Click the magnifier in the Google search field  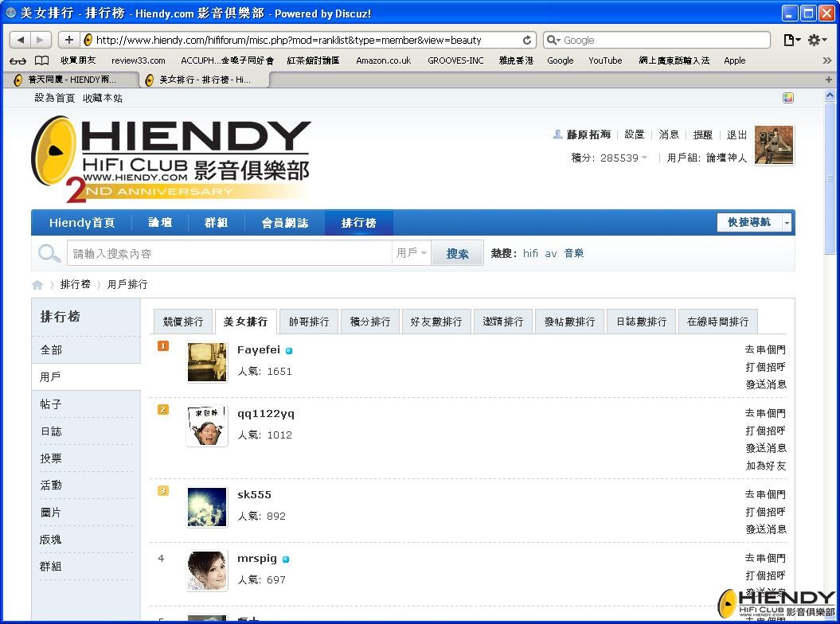tap(552, 40)
